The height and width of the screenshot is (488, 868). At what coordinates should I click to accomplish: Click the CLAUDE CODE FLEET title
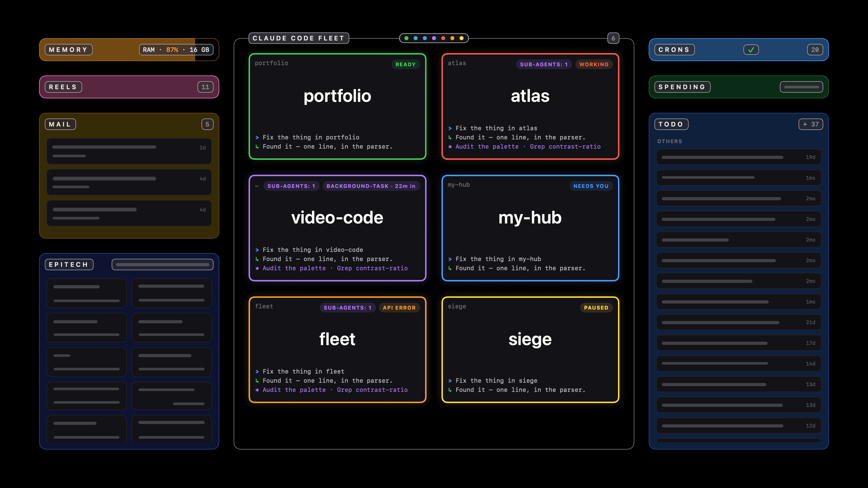coord(299,38)
